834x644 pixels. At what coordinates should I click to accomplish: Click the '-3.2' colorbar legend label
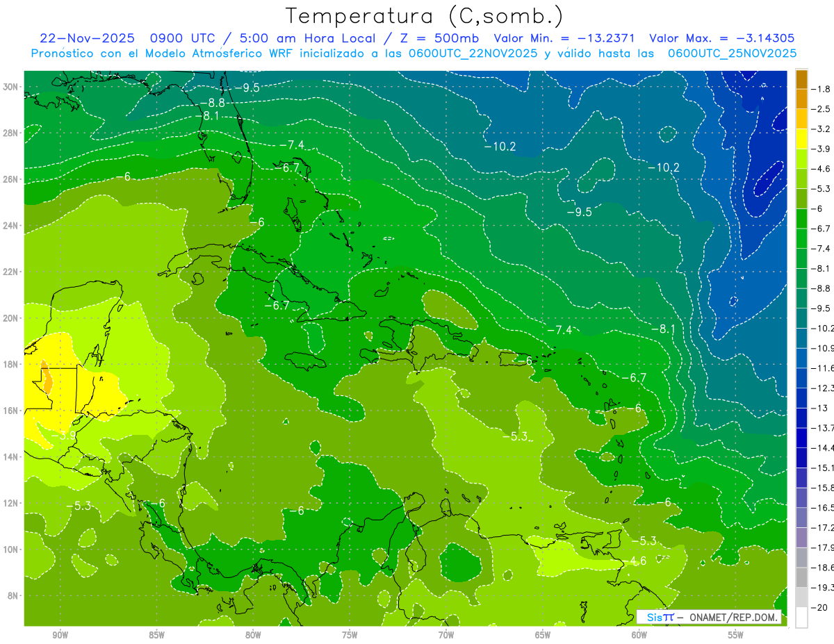pyautogui.click(x=821, y=129)
